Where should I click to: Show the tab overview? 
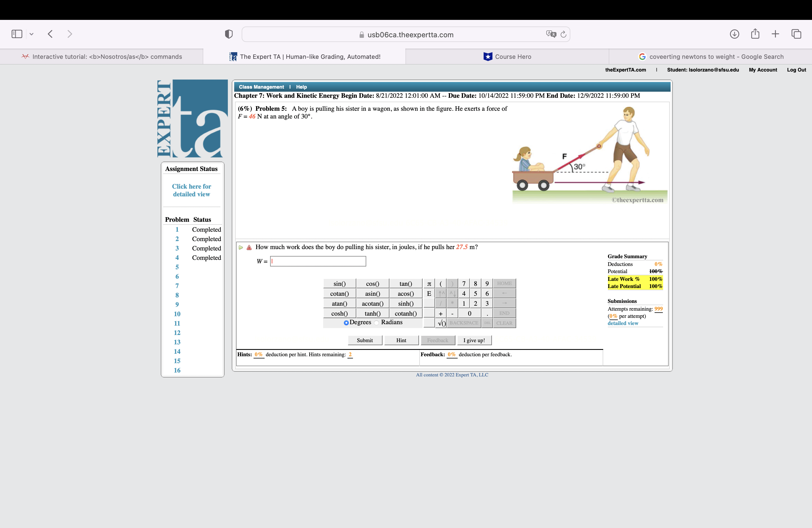pos(796,34)
